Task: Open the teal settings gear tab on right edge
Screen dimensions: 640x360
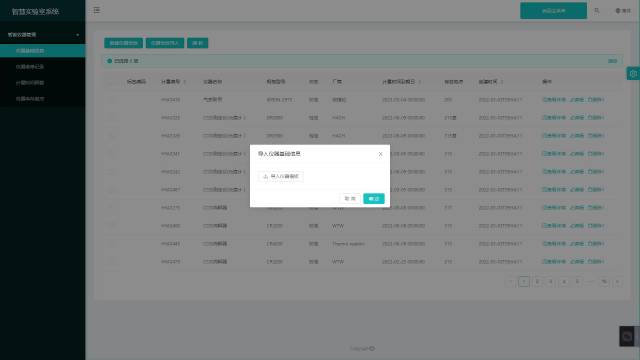Action: [633, 73]
